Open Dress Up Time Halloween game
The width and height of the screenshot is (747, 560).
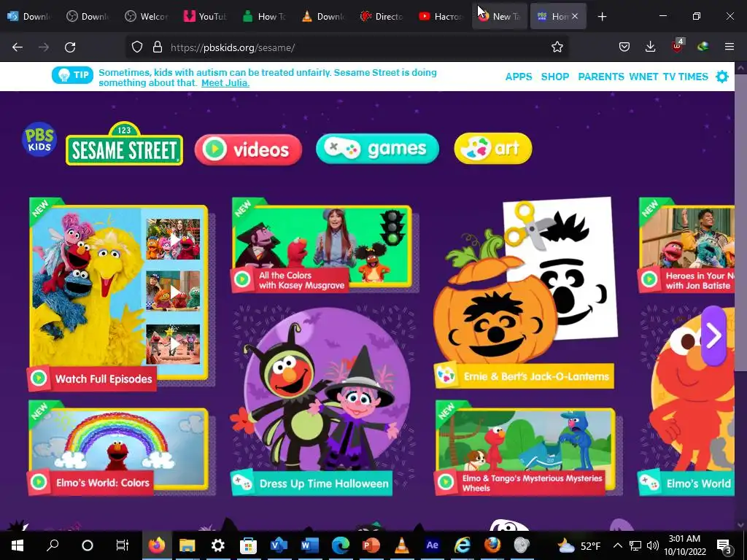322,401
